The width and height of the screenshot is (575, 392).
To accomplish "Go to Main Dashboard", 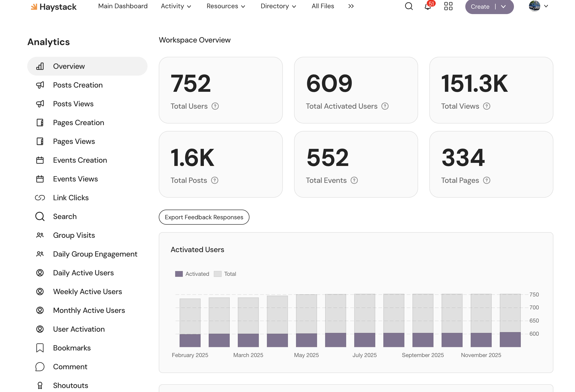I will click(123, 6).
